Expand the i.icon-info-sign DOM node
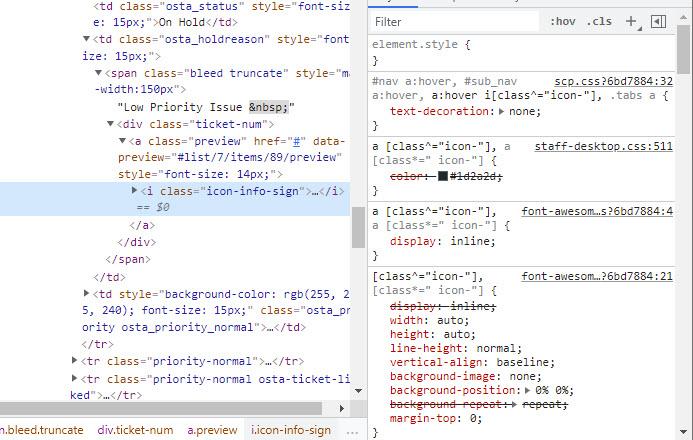Image resolution: width=693 pixels, height=440 pixels. [135, 191]
